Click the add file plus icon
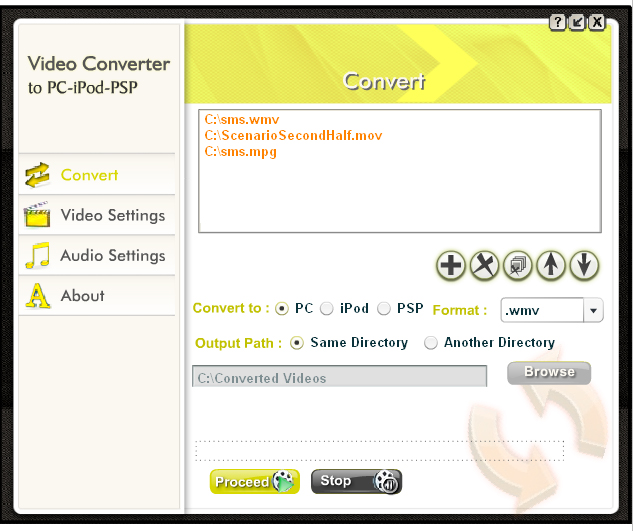 [x=451, y=266]
